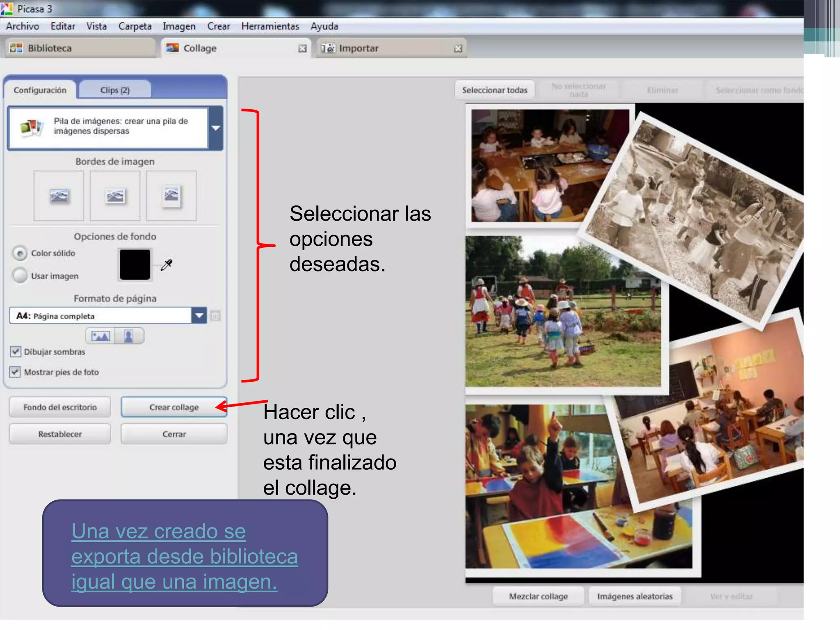Click the Biblioteca tab grid icon

click(16, 48)
